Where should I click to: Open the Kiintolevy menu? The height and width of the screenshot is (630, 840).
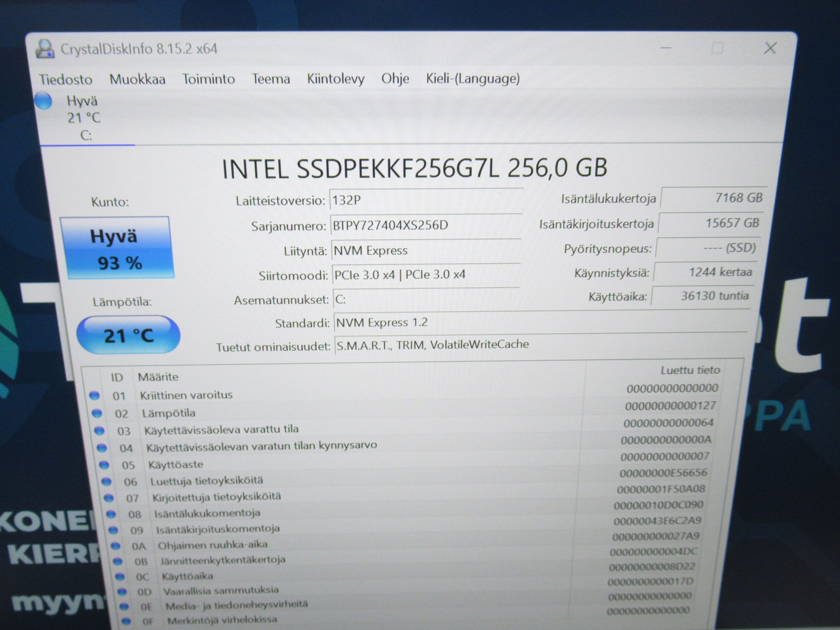click(336, 78)
